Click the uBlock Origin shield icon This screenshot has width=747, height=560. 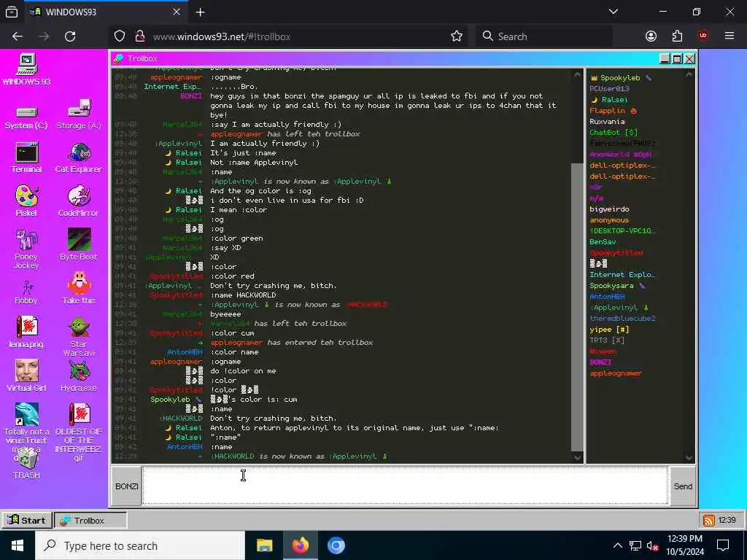pos(703,36)
